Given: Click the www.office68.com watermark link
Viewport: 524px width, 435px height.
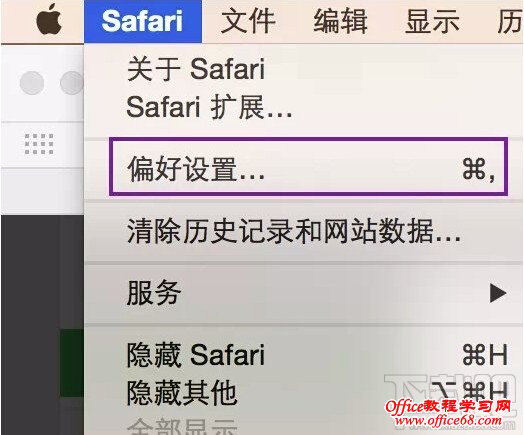Looking at the screenshot, I should point(449,421).
